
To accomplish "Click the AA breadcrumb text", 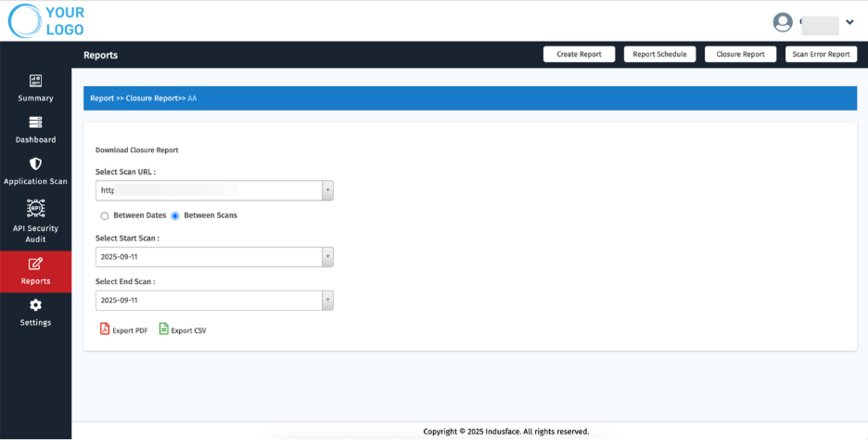I will [192, 98].
